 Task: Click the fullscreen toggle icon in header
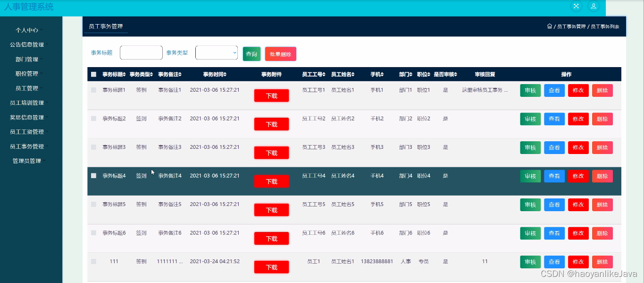tap(576, 6)
